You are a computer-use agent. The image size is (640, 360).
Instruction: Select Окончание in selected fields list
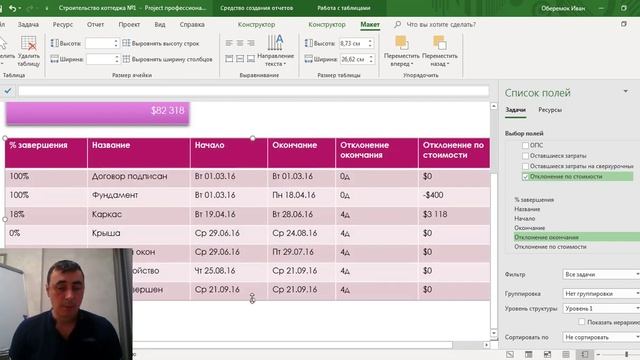point(529,228)
